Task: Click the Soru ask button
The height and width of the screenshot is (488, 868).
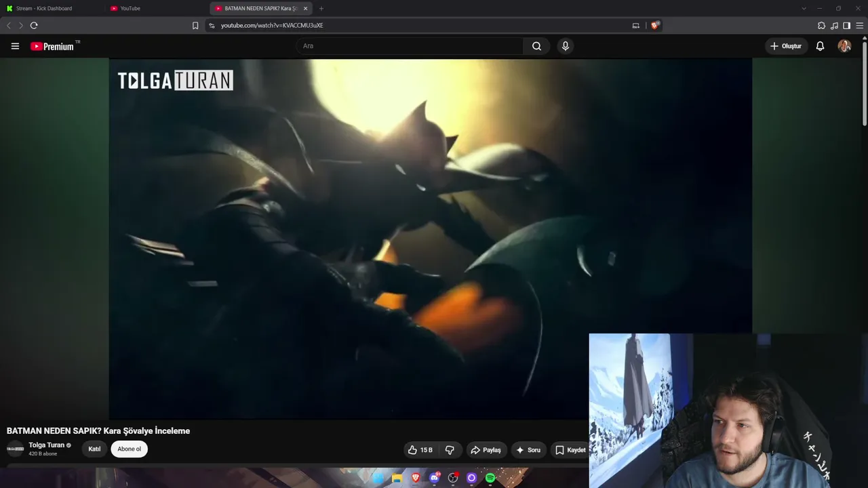Action: tap(528, 450)
